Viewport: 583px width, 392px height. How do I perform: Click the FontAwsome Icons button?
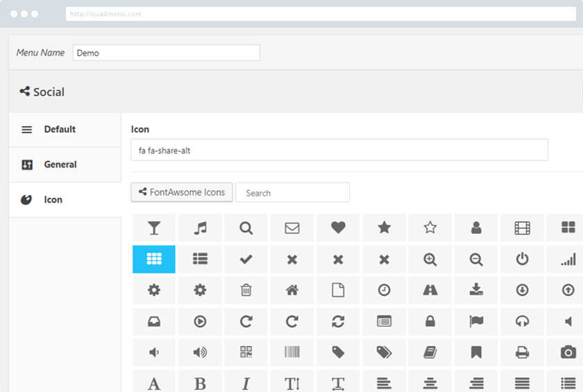coord(182,192)
